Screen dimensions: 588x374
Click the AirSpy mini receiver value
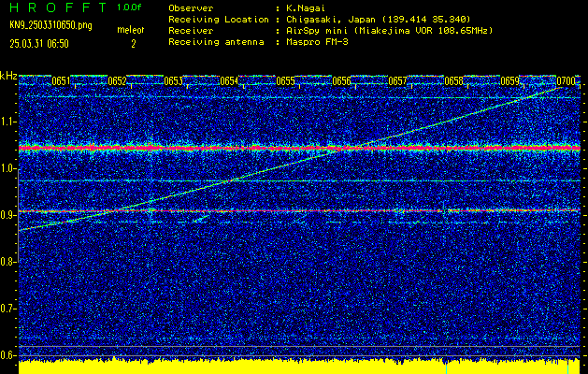point(389,30)
